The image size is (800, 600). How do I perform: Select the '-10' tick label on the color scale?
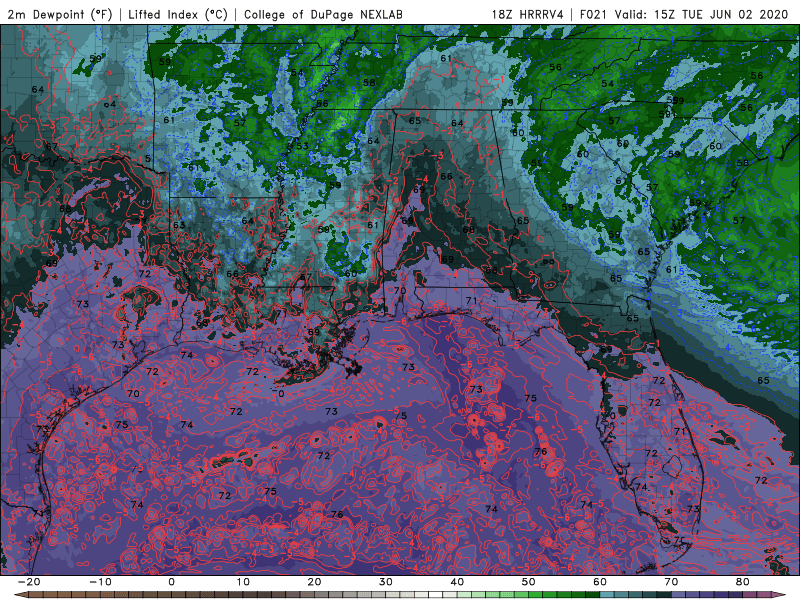pyautogui.click(x=100, y=582)
